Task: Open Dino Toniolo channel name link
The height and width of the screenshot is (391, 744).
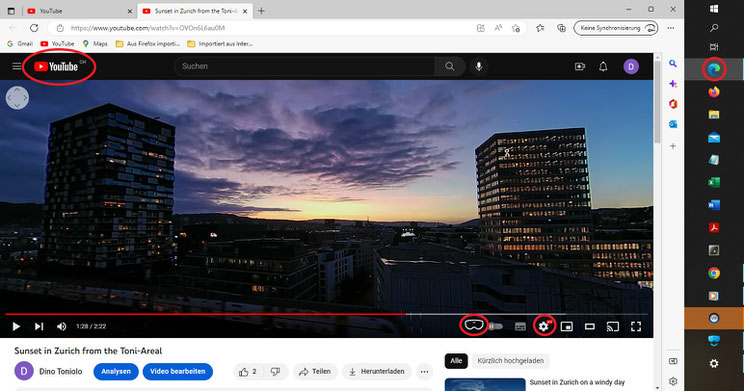Action: click(x=61, y=372)
